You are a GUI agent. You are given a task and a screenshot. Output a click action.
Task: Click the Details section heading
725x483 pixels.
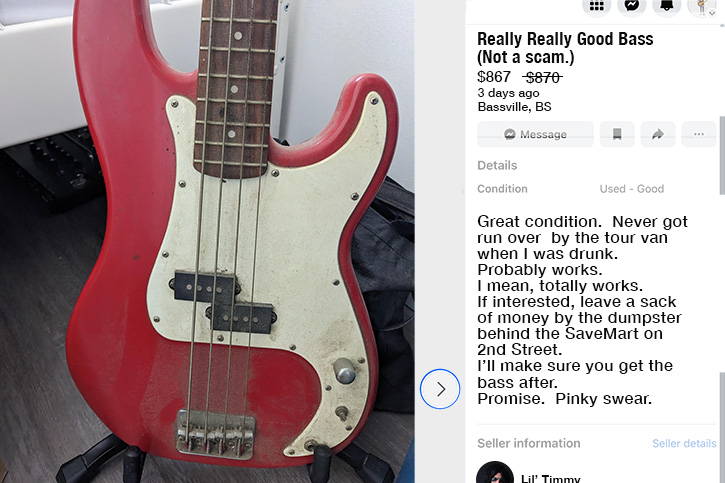click(497, 165)
